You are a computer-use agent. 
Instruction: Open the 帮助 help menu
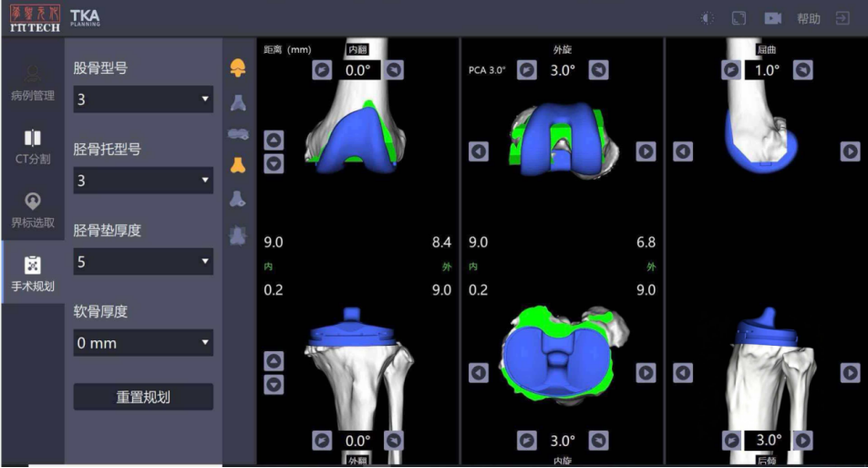(x=808, y=19)
